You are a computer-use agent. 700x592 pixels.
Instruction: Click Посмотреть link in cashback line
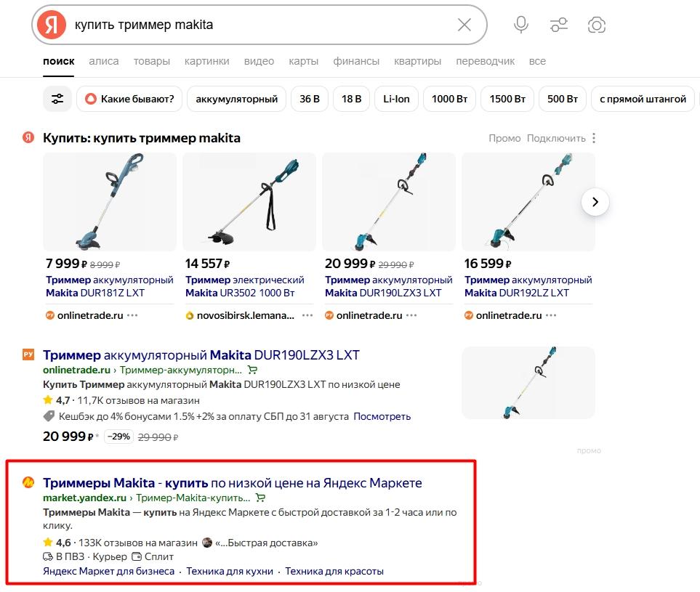(382, 416)
